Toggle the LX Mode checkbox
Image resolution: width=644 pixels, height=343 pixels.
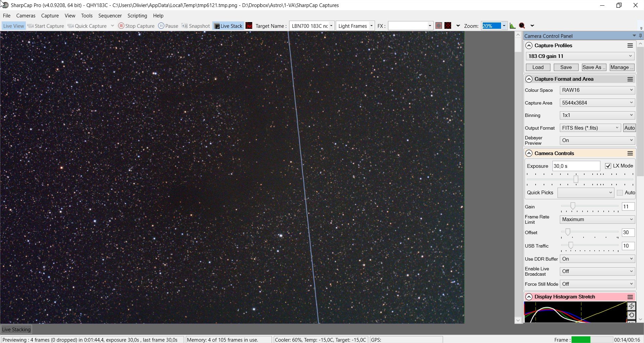click(x=608, y=166)
